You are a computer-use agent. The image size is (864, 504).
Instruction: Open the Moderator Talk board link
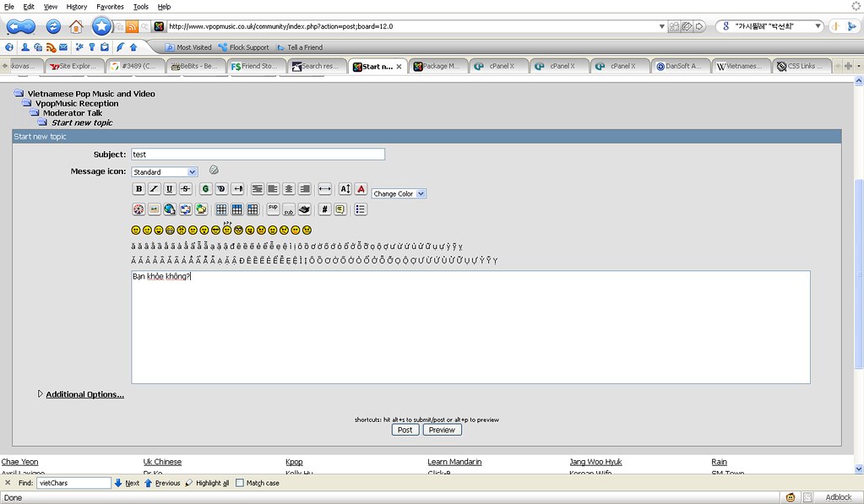(73, 113)
